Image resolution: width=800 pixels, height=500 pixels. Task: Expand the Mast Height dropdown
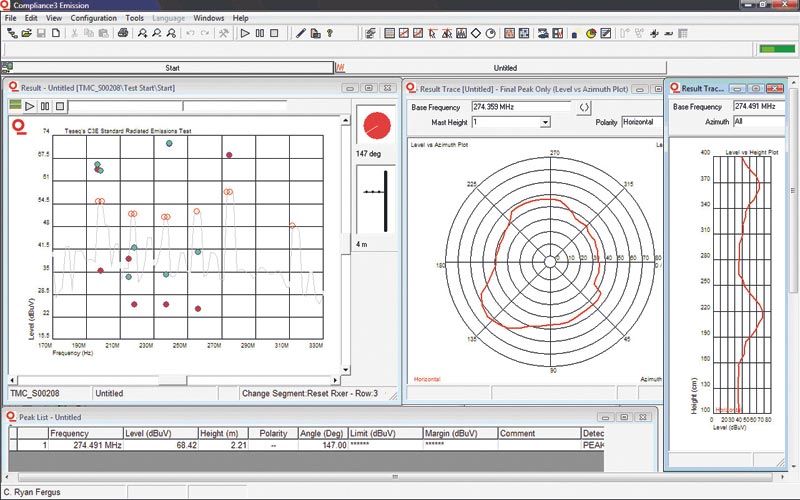(x=545, y=122)
